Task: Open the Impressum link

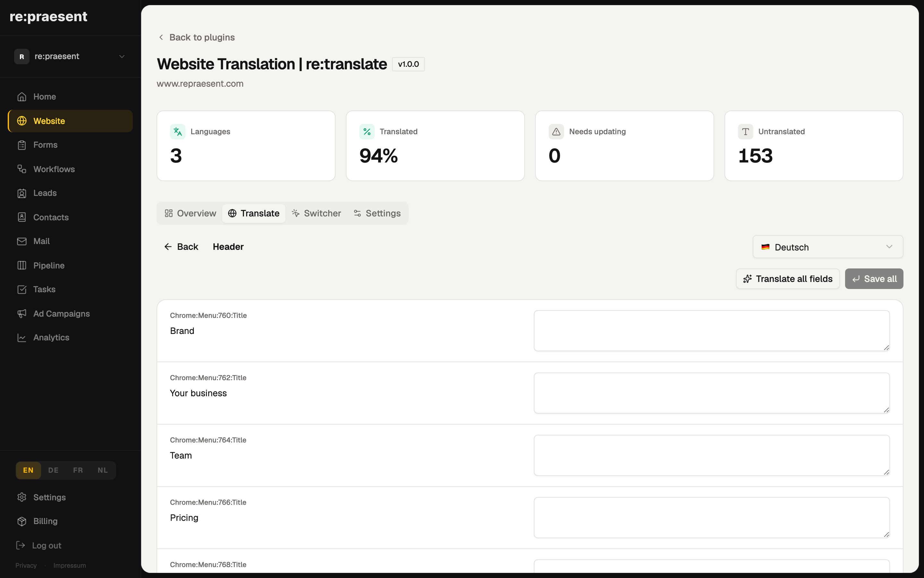Action: [x=70, y=565]
